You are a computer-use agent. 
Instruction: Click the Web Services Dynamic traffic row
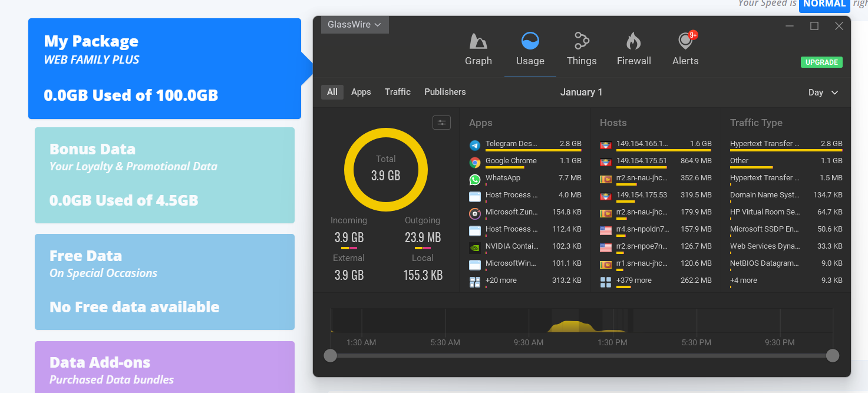(x=786, y=246)
